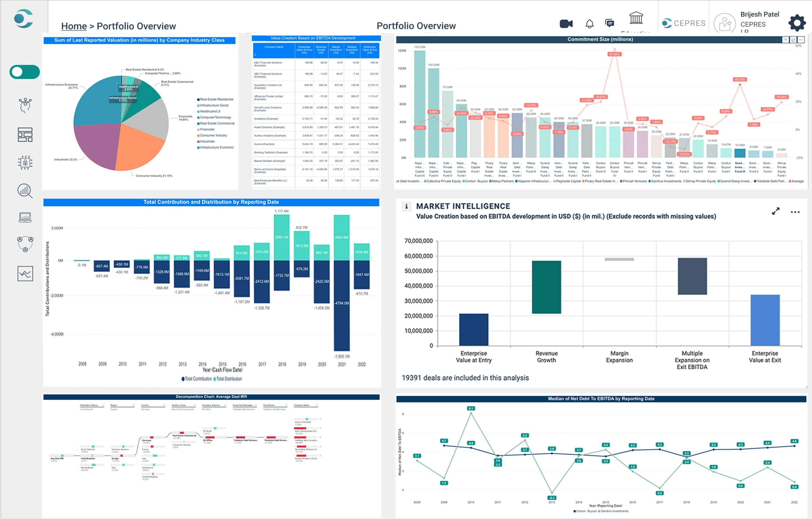This screenshot has width=812, height=519.
Task: Click the Aurora (Example) table row
Action: coord(316,144)
